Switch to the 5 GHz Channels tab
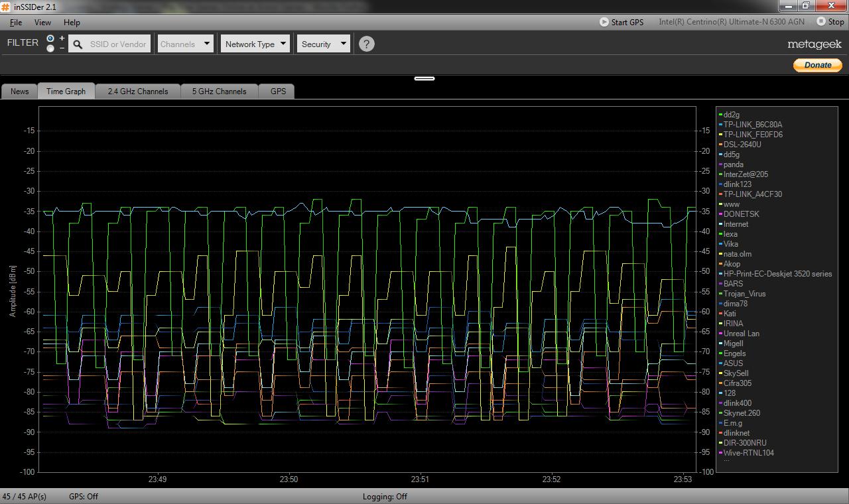 coord(219,92)
